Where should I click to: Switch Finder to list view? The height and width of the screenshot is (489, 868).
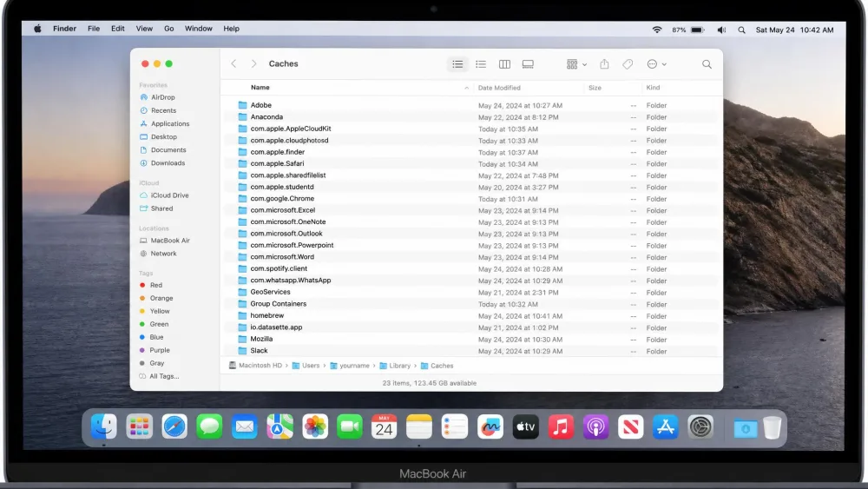[481, 64]
